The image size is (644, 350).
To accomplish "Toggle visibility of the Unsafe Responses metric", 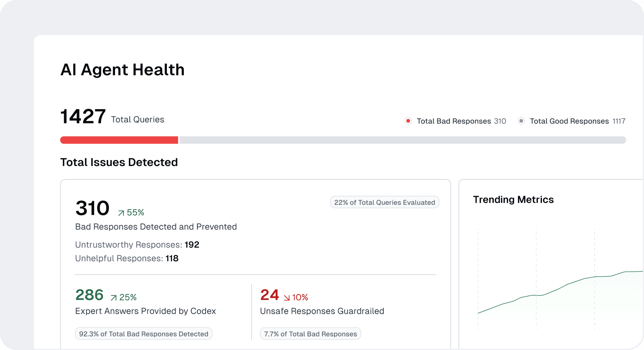I will [x=322, y=311].
